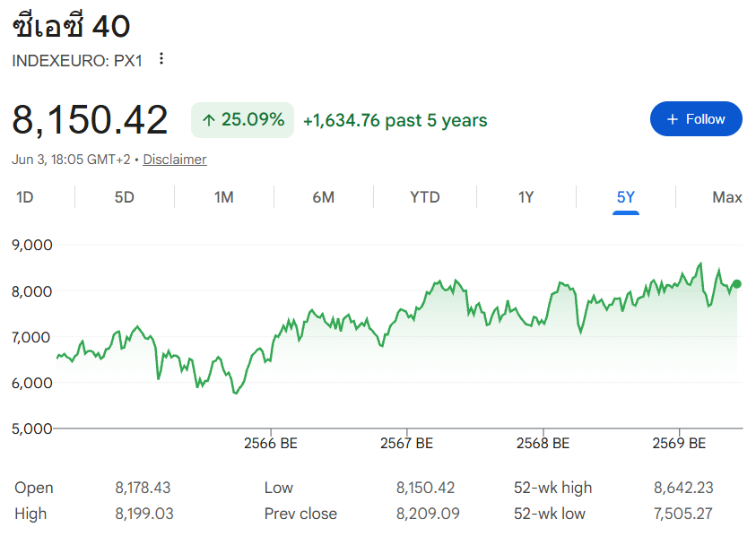Click the +1,634.76 past 5 years text
This screenshot has width=756, height=545.
point(395,120)
